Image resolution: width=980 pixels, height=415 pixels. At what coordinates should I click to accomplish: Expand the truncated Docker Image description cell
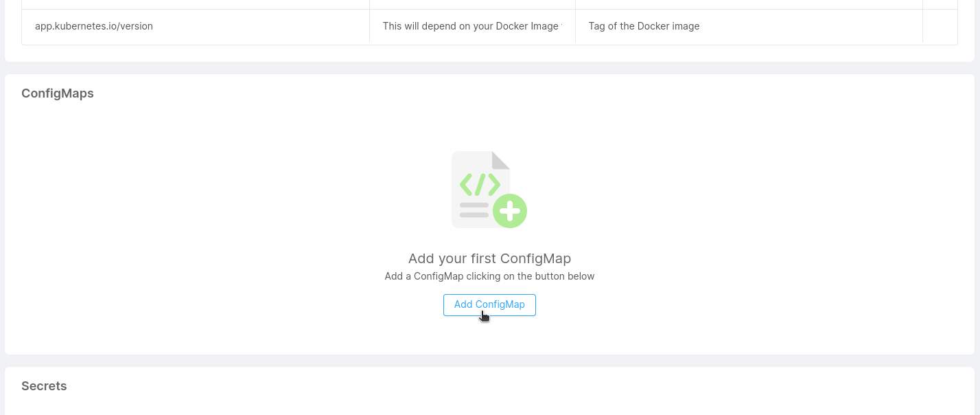pos(471,26)
